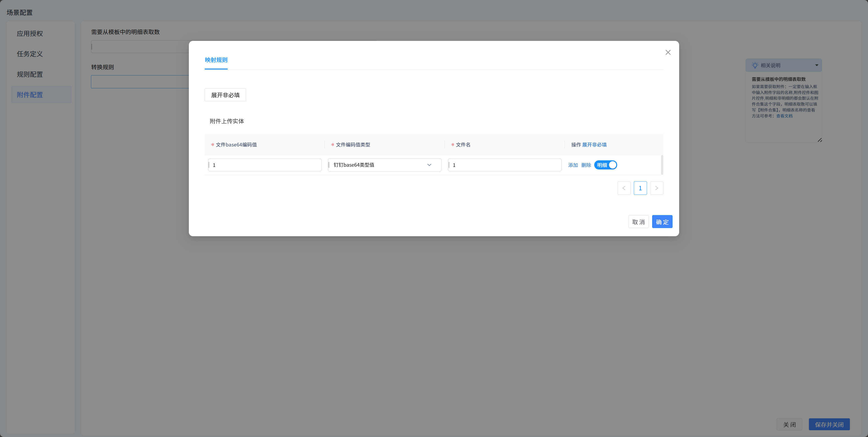
Task: Click 添加 to add a row
Action: point(573,165)
